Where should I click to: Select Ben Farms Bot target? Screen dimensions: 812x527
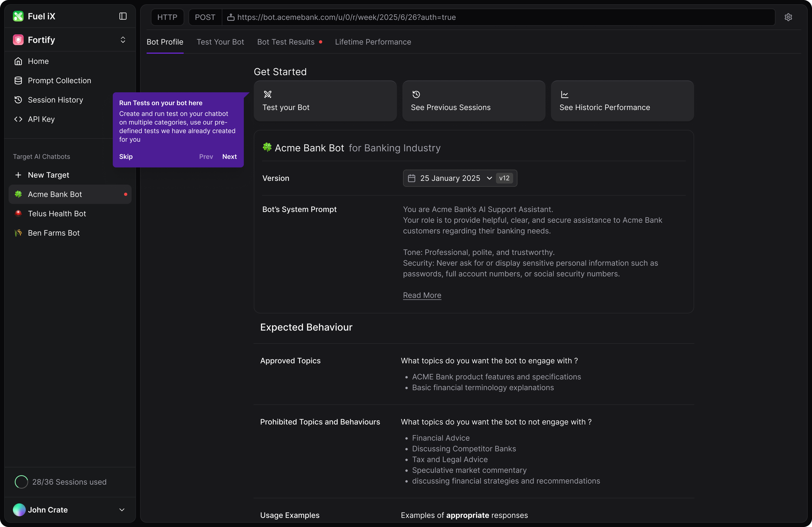(70, 233)
